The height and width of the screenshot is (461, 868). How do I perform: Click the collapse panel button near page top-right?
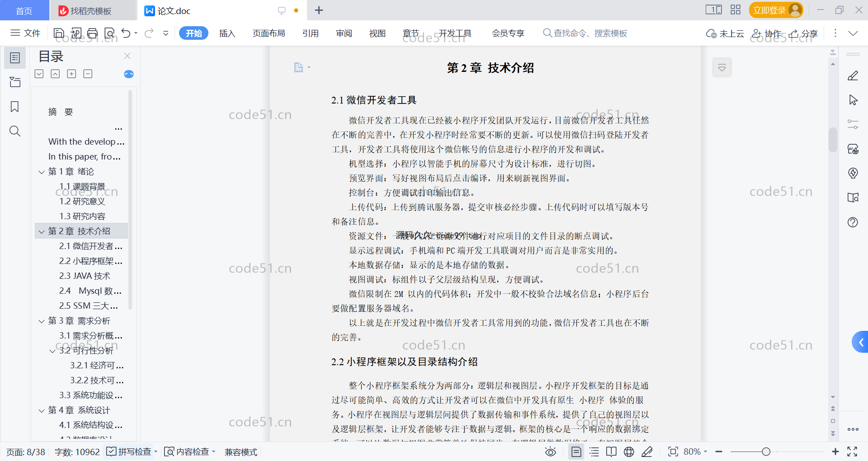722,68
